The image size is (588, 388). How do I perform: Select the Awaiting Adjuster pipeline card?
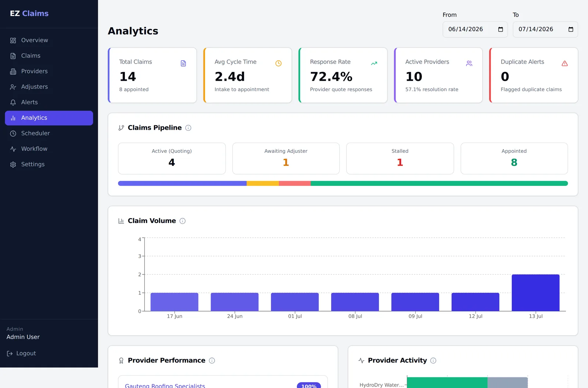(286, 158)
